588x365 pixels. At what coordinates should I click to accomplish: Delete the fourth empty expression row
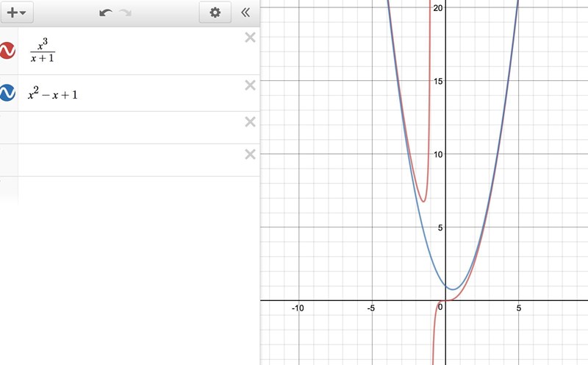pyautogui.click(x=250, y=154)
